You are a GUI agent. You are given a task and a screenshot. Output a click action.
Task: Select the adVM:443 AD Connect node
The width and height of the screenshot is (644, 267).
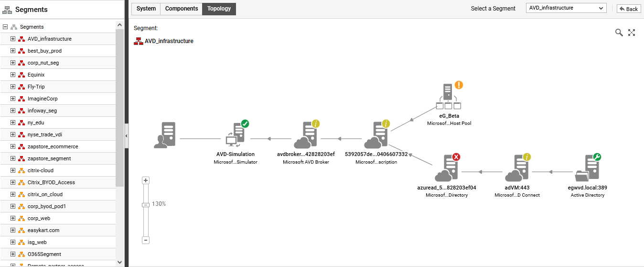point(517,168)
